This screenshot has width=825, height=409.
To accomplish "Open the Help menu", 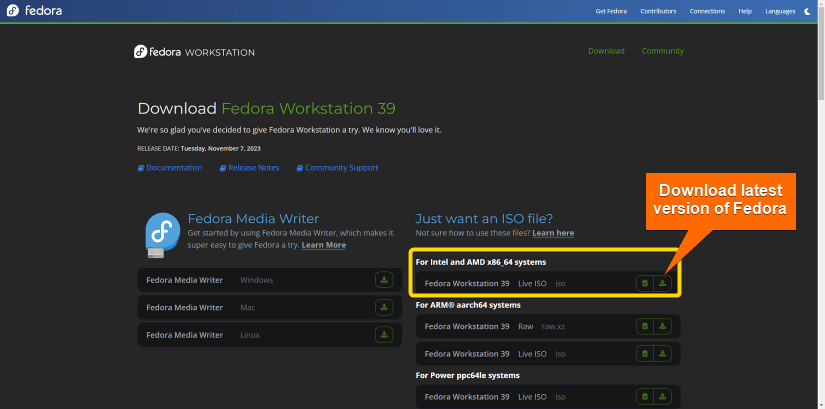I will coord(745,11).
